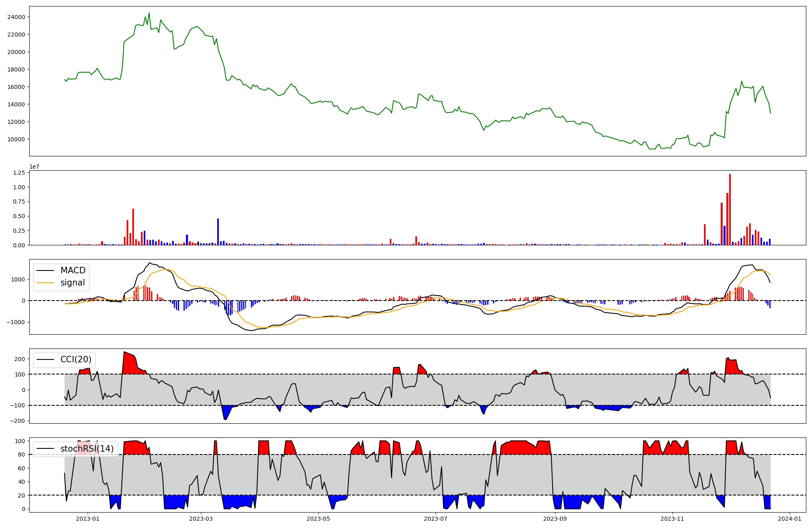Click the MACD legend label
The height and width of the screenshot is (528, 812).
pyautogui.click(x=73, y=270)
